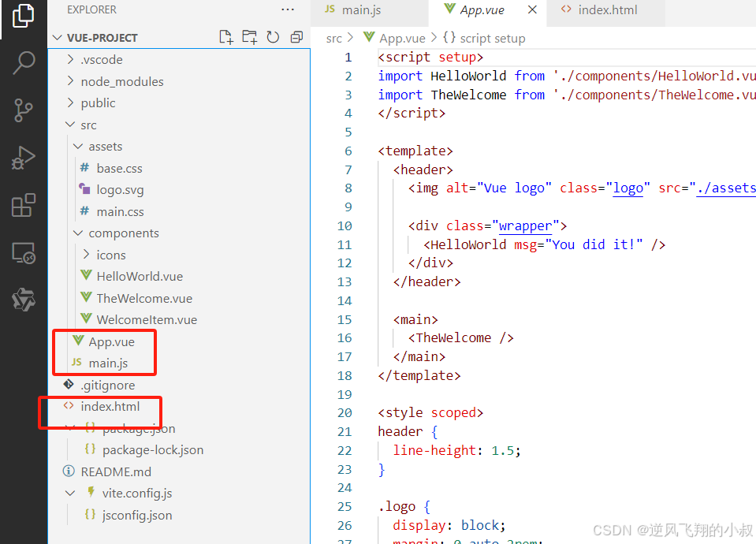Click the underlined "logo" class link
756x544 pixels.
(x=628, y=188)
